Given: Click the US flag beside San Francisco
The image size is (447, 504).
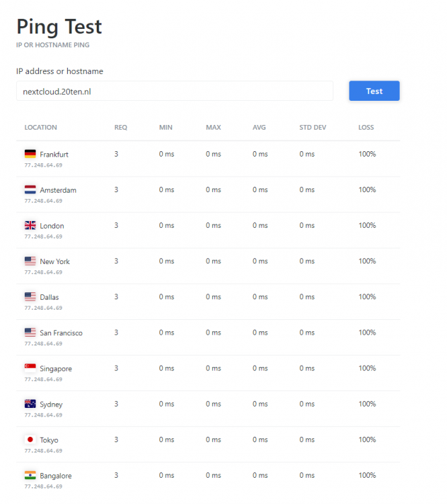Looking at the screenshot, I should pyautogui.click(x=30, y=333).
